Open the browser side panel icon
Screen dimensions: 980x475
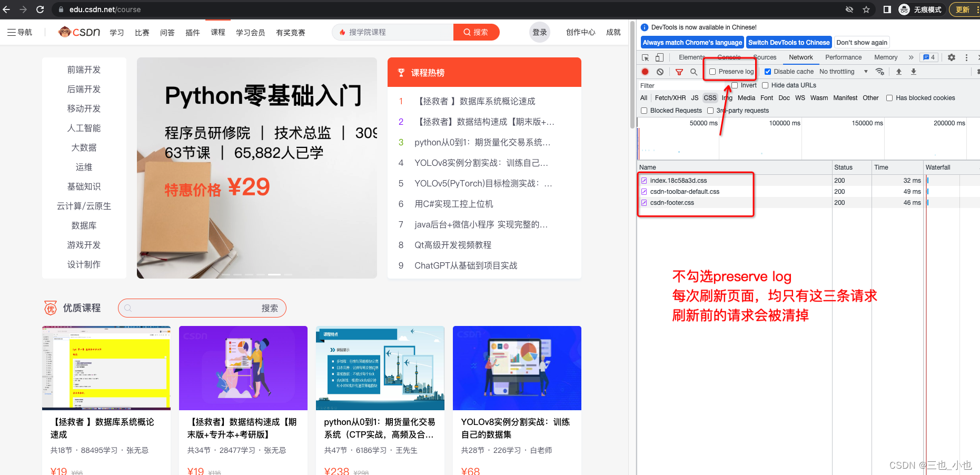(x=887, y=9)
